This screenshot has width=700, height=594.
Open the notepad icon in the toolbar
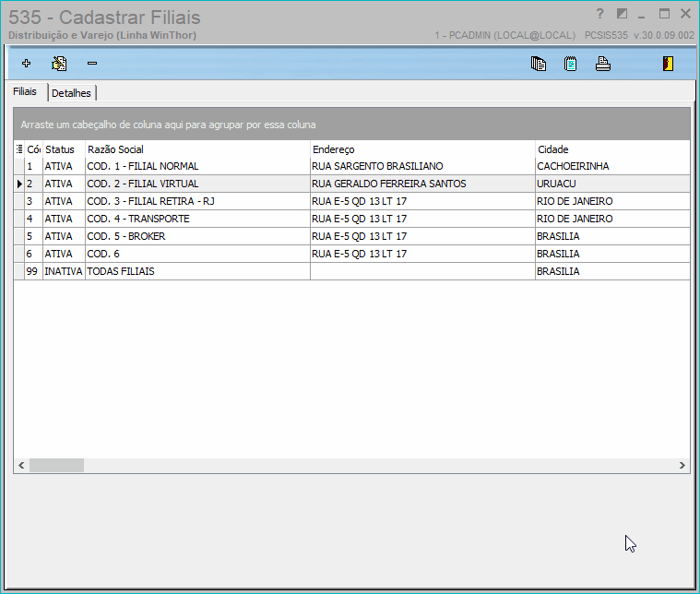571,64
